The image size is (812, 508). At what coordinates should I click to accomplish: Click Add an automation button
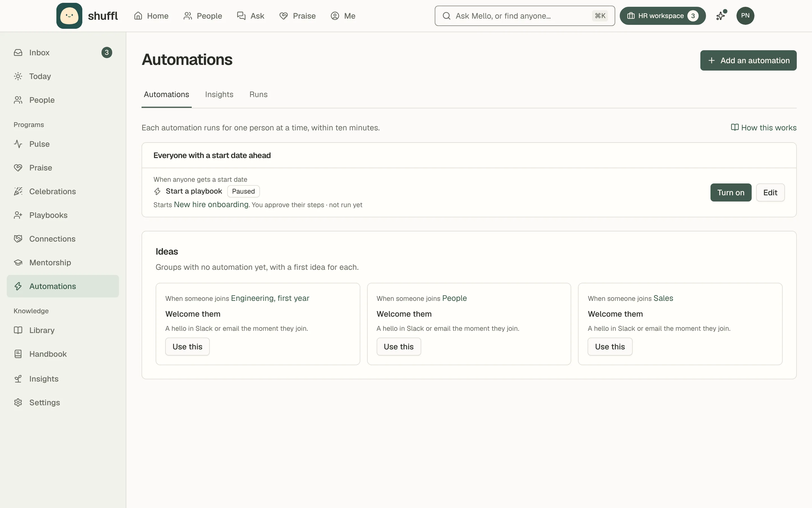tap(748, 60)
